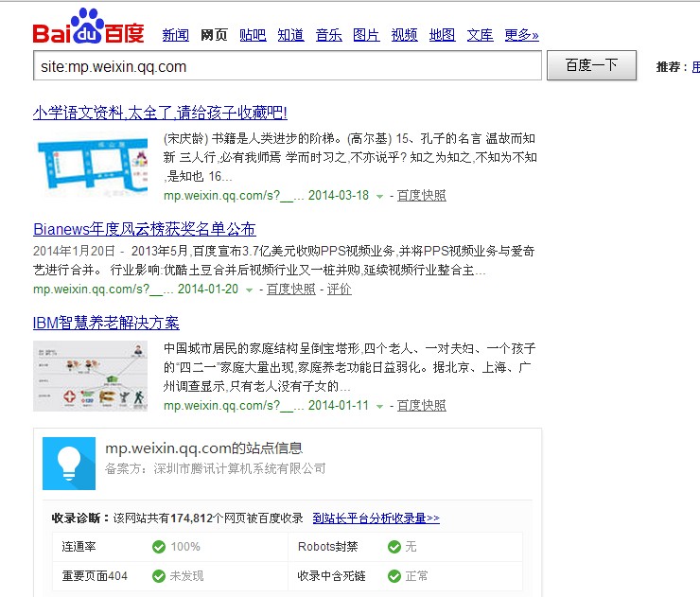Image resolution: width=700 pixels, height=597 pixels.
Task: Open 百度快照 for the 2014-01-20 result
Action: 291,290
